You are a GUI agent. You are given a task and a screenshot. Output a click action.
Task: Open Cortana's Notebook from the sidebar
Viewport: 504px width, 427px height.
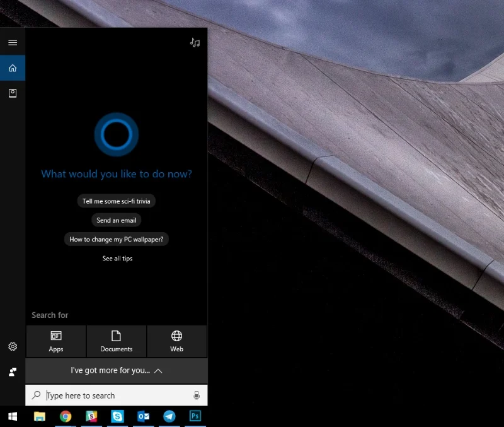[13, 93]
